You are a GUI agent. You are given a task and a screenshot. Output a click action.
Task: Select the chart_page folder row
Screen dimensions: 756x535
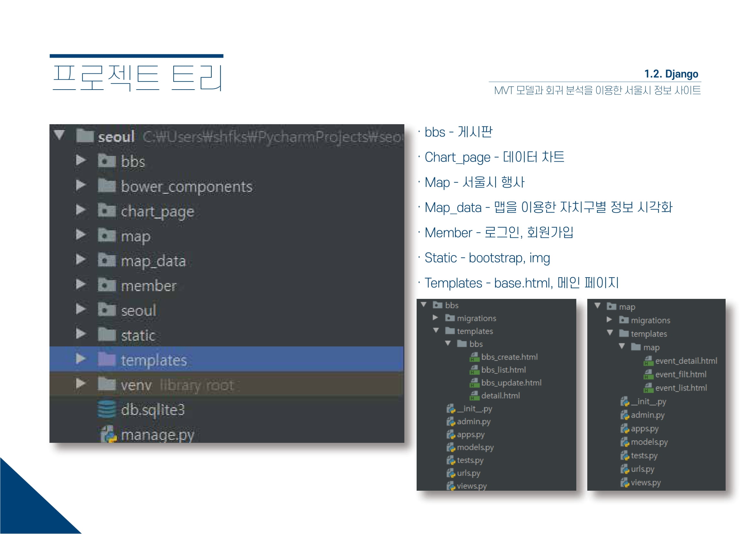point(227,211)
